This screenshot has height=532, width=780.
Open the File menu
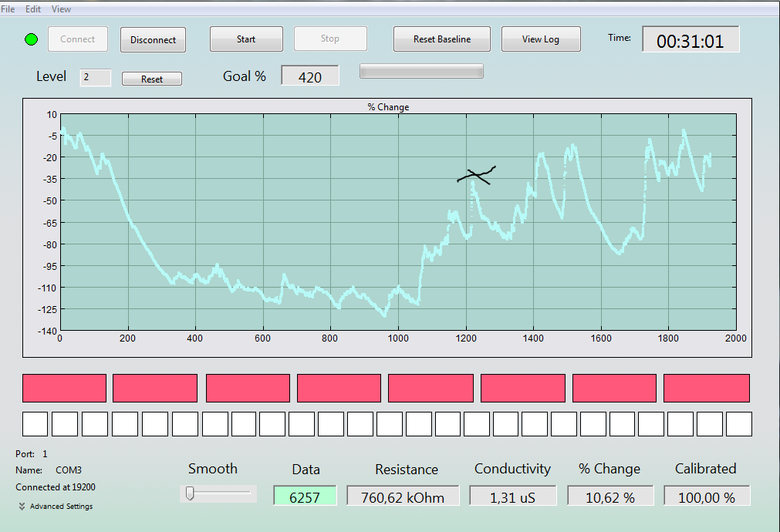(8, 9)
